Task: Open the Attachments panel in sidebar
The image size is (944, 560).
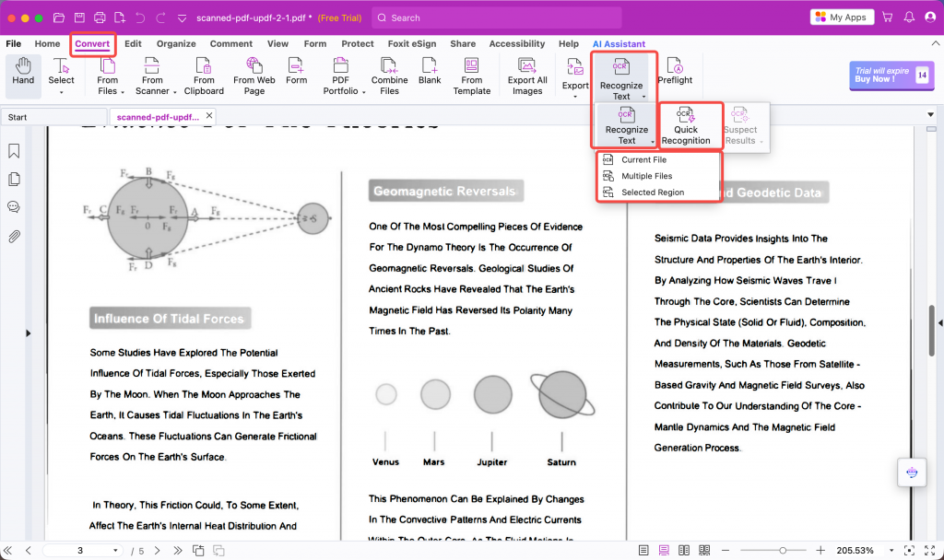Action: [x=14, y=236]
